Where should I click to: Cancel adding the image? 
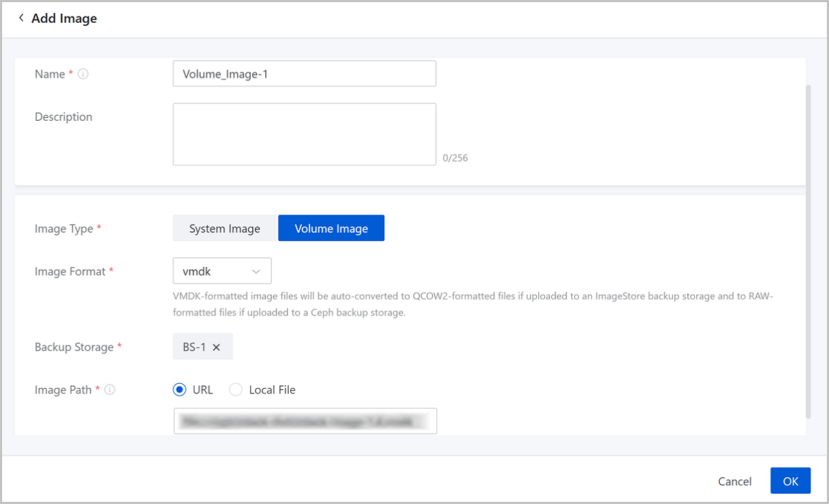click(734, 481)
